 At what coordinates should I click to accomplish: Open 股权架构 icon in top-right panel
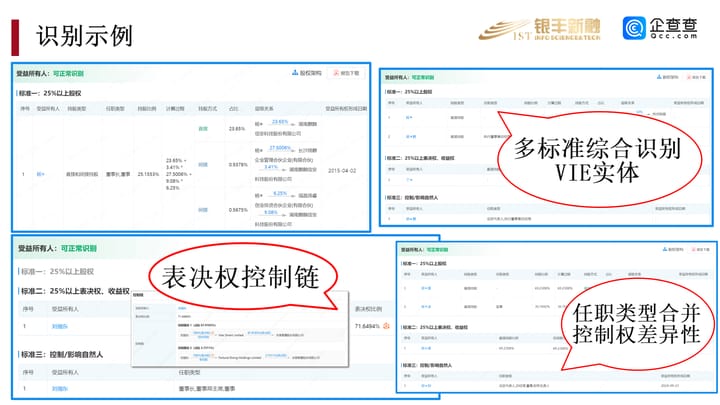coord(668,76)
